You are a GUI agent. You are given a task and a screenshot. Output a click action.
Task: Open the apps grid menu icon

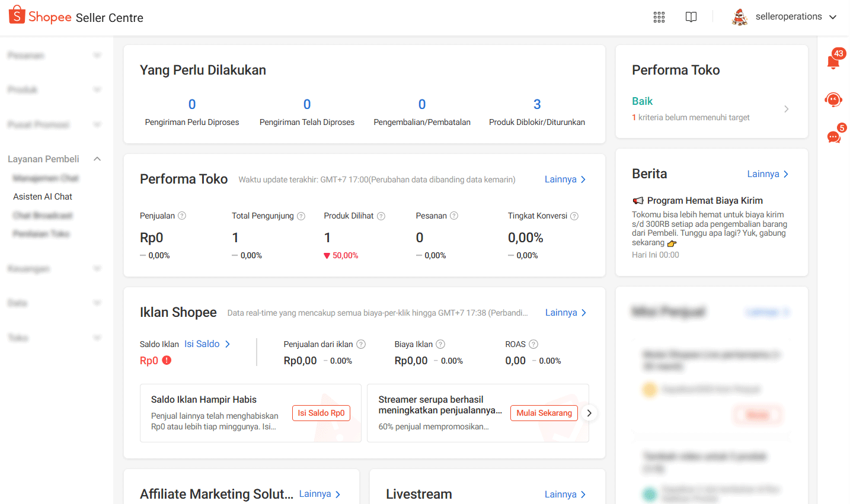coord(659,17)
